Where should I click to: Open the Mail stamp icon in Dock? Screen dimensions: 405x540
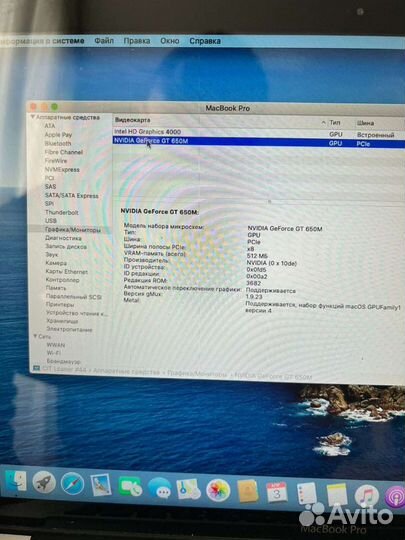pyautogui.click(x=101, y=485)
